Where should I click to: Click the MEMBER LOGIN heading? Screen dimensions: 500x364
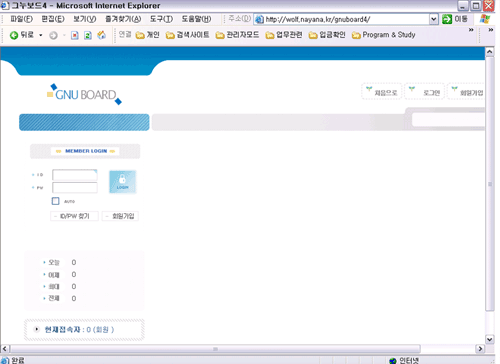(86, 151)
